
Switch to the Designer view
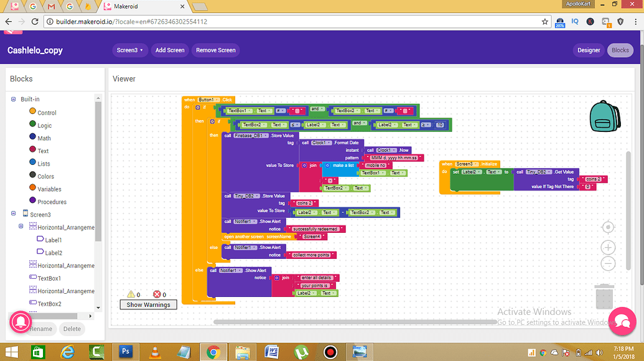coord(588,50)
